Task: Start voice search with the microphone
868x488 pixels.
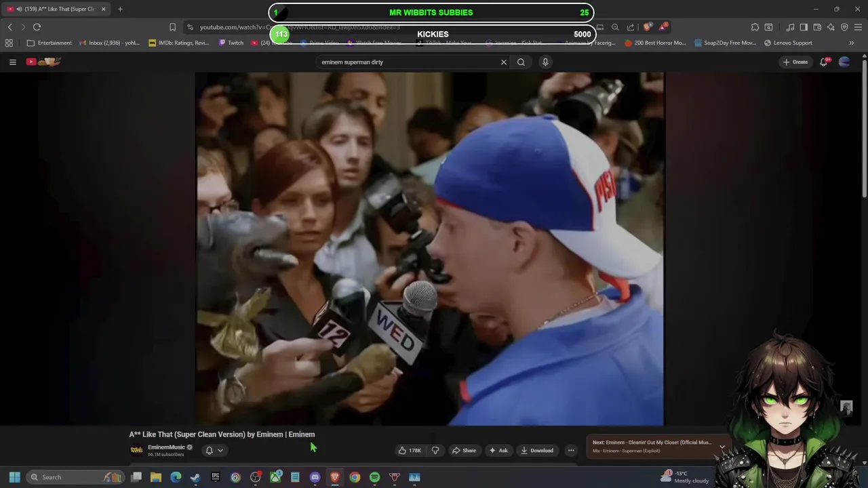Action: [545, 62]
